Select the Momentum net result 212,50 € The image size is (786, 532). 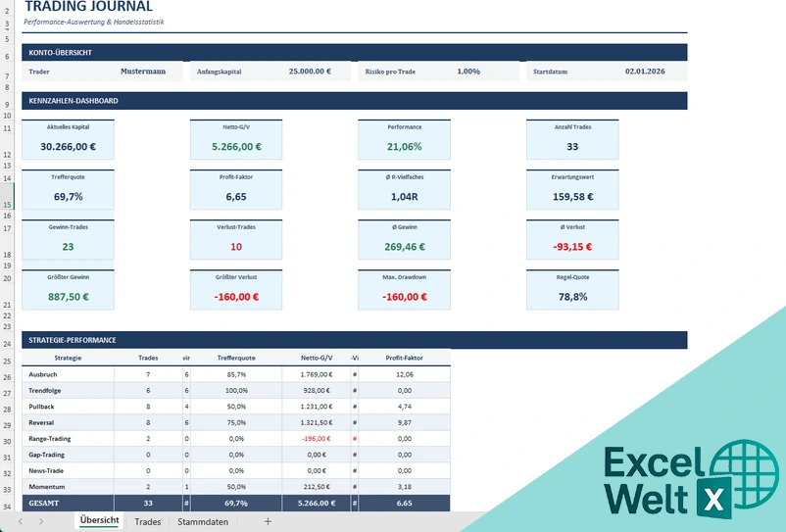pos(317,486)
